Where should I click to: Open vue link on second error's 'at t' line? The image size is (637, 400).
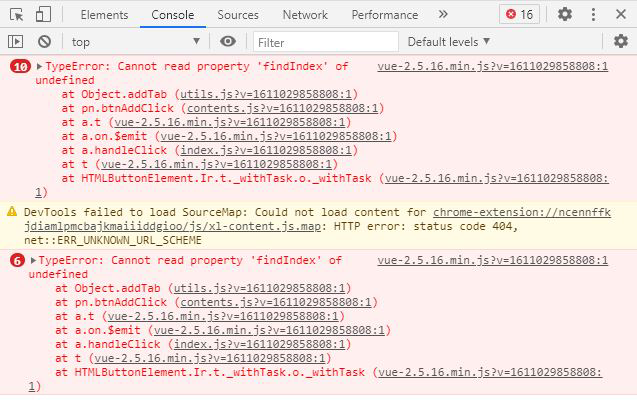coord(210,358)
